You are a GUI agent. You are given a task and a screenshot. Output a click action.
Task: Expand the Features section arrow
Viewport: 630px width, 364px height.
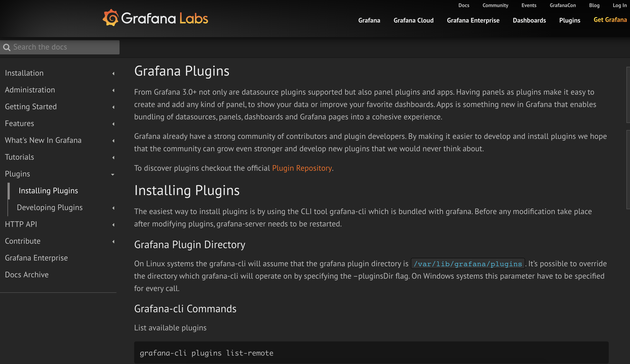tap(113, 124)
